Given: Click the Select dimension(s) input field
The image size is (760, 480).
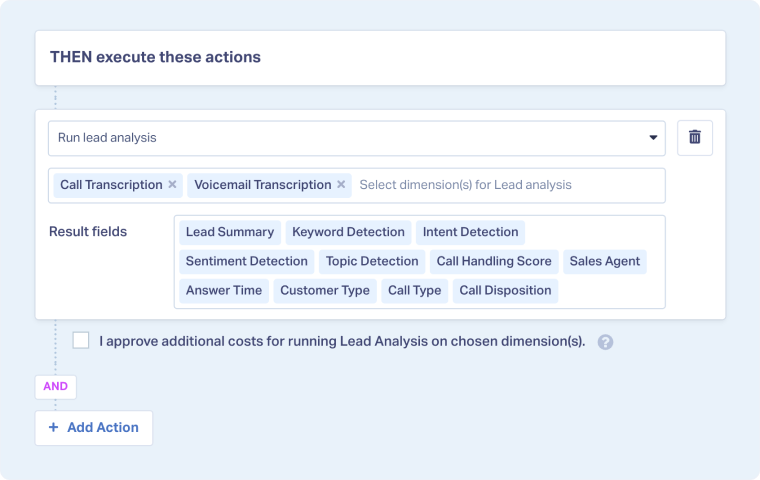Looking at the screenshot, I should coord(505,185).
